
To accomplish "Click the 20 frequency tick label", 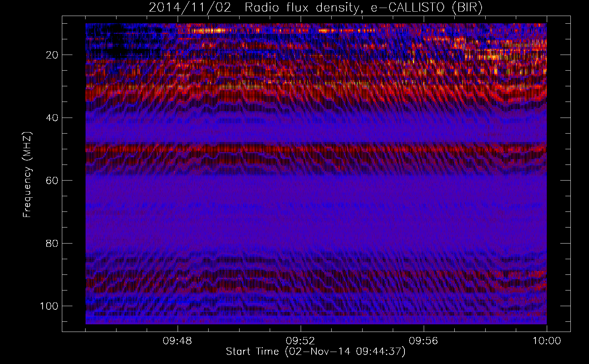I will point(52,55).
